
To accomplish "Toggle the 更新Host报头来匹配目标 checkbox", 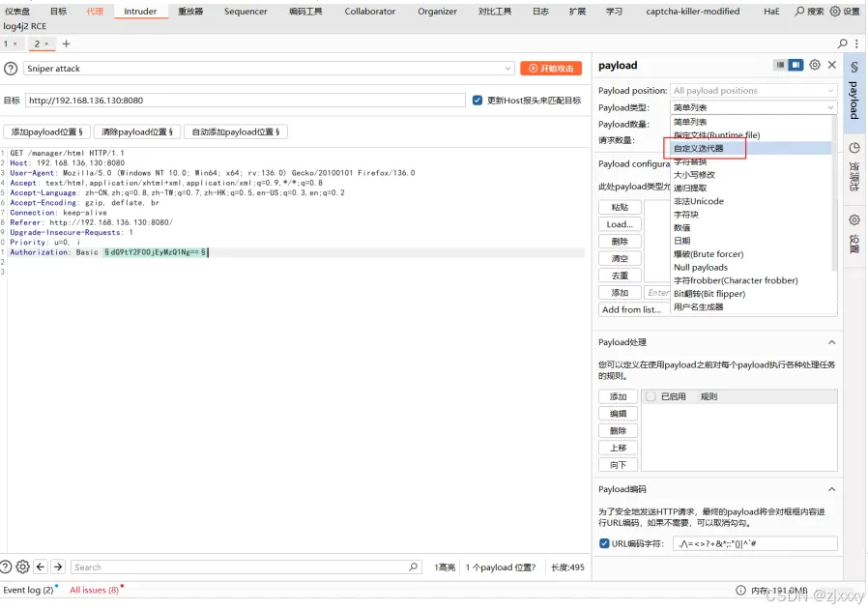I will 477,100.
